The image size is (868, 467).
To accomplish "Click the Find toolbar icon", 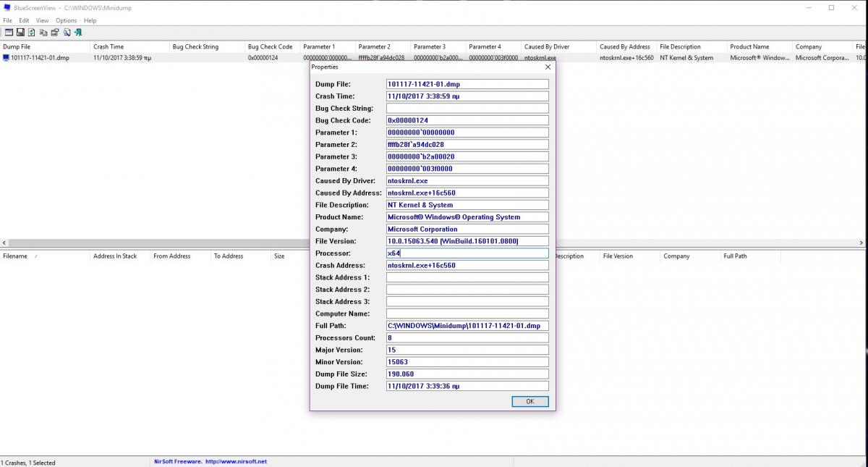I will click(x=67, y=32).
